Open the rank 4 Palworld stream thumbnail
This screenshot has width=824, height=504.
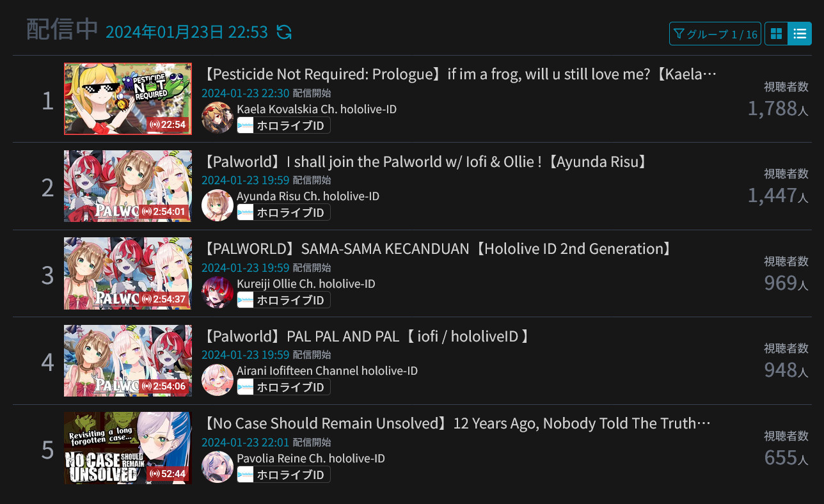(x=128, y=361)
